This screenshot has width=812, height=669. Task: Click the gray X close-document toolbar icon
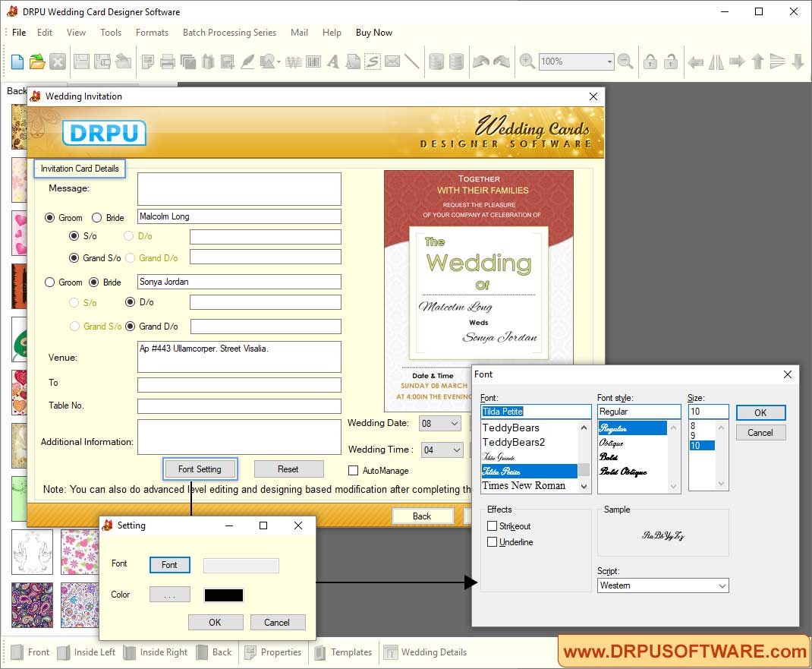pos(58,62)
